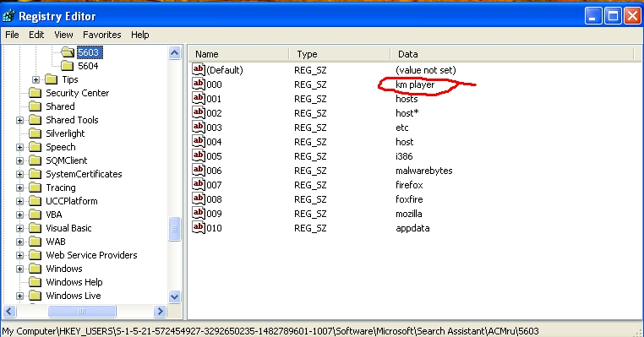Image resolution: width=644 pixels, height=337 pixels.
Task: Open the Help menu
Action: [x=140, y=35]
